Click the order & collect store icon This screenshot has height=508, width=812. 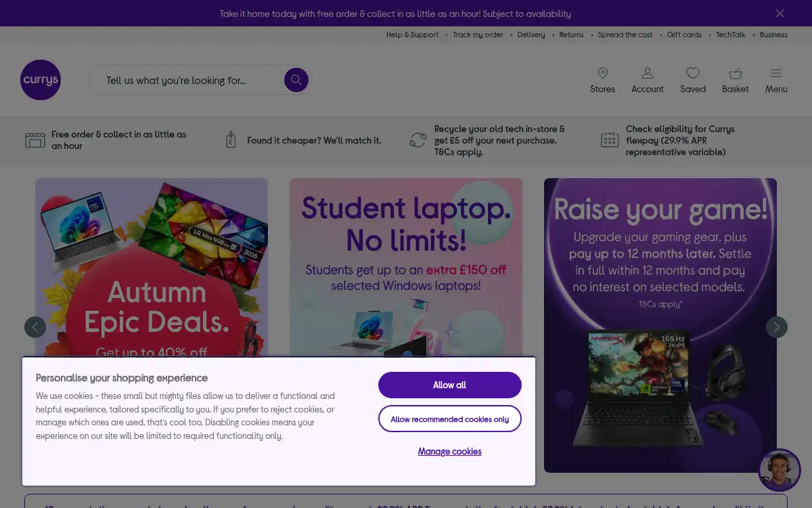(35, 140)
